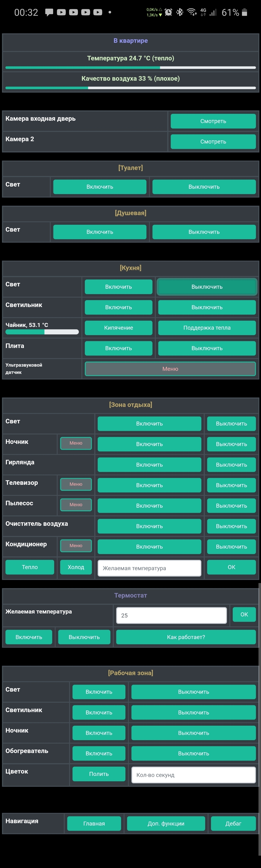Screen dimensions: 261x868
Task: Turn on the Душевая light
Action: [x=100, y=232]
